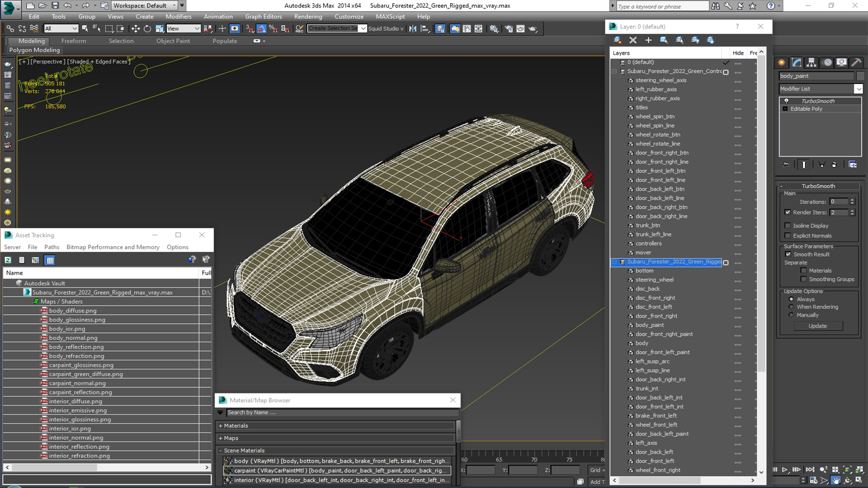Toggle Explicit Normals checkbox
Viewport: 868px width, 488px height.
coord(788,235)
